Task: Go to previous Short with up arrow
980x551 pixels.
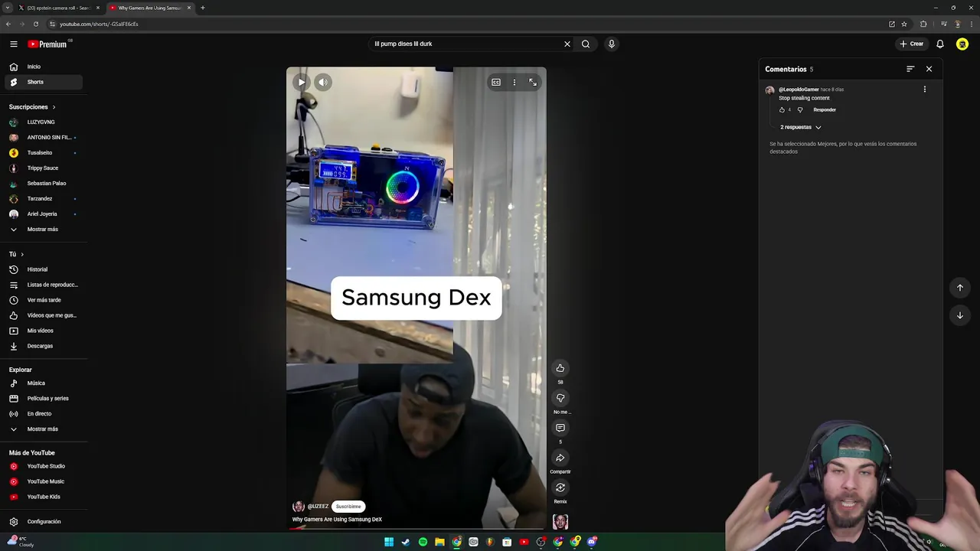Action: point(960,288)
